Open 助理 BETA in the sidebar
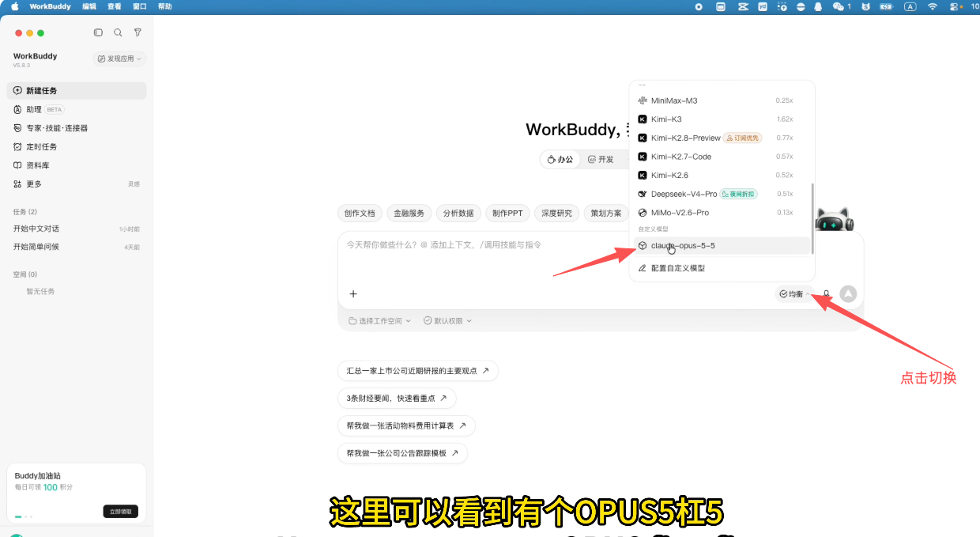 [77, 109]
